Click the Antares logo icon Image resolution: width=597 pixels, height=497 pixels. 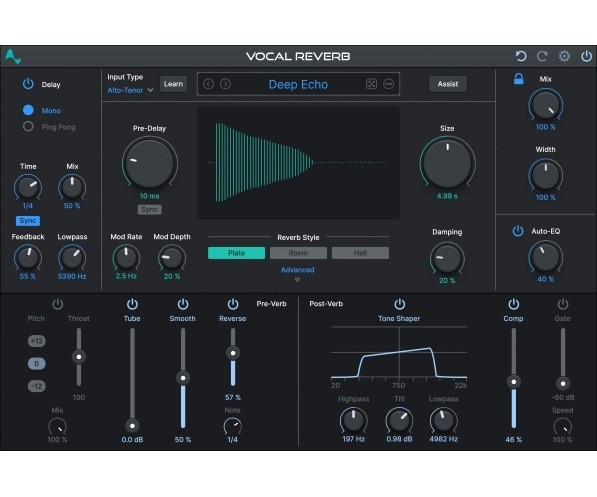coord(13,57)
